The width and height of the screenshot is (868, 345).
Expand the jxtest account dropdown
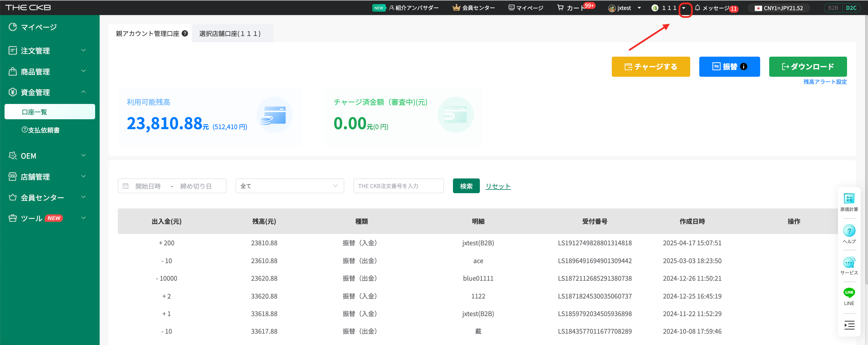[639, 8]
